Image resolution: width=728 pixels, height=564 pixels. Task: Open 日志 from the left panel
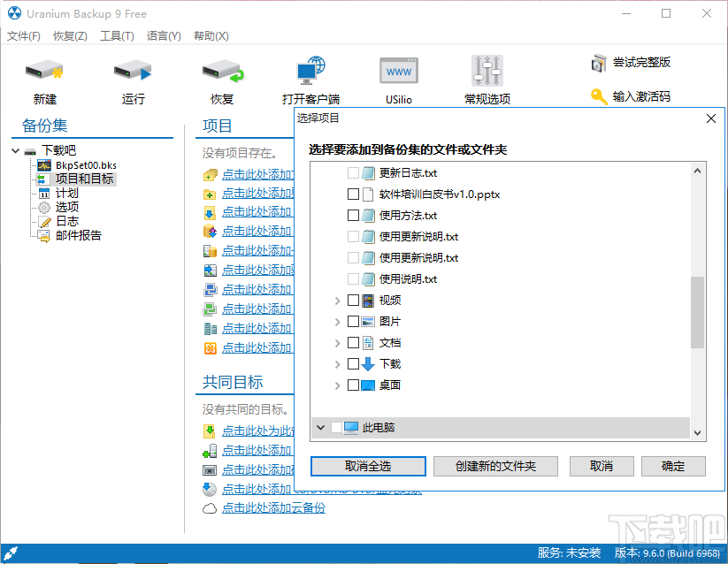point(65,220)
